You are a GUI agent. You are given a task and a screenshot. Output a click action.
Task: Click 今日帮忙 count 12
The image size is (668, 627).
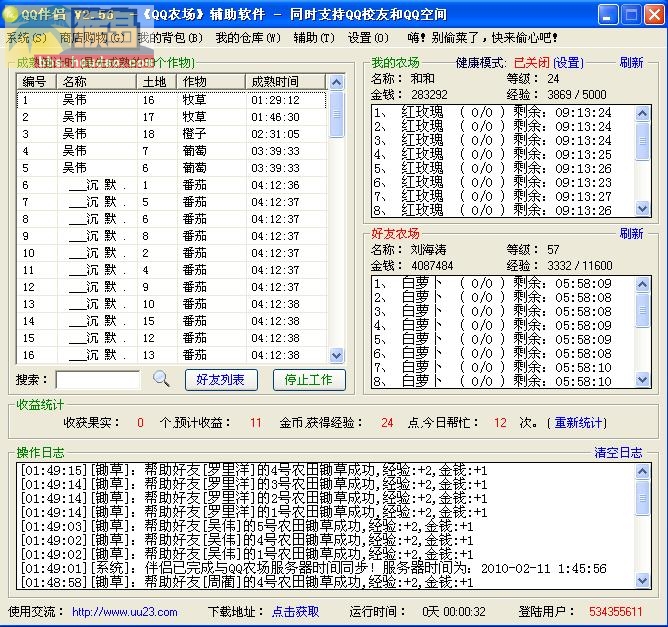pos(500,423)
